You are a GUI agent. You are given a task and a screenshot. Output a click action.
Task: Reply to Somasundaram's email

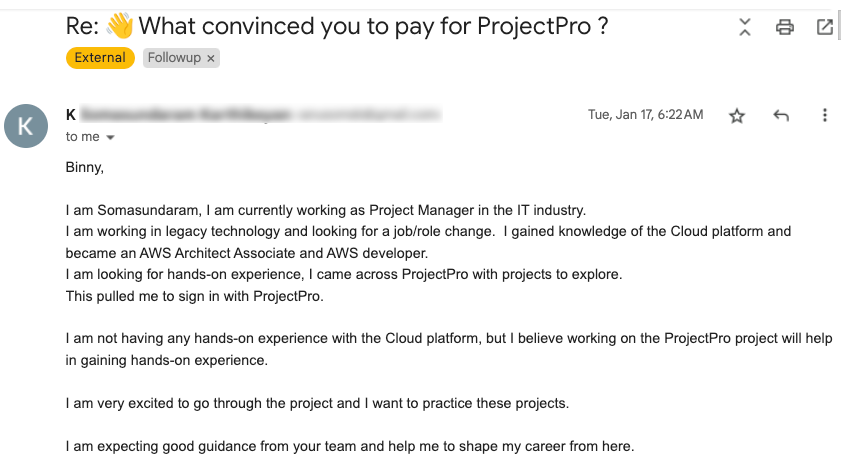pyautogui.click(x=781, y=116)
